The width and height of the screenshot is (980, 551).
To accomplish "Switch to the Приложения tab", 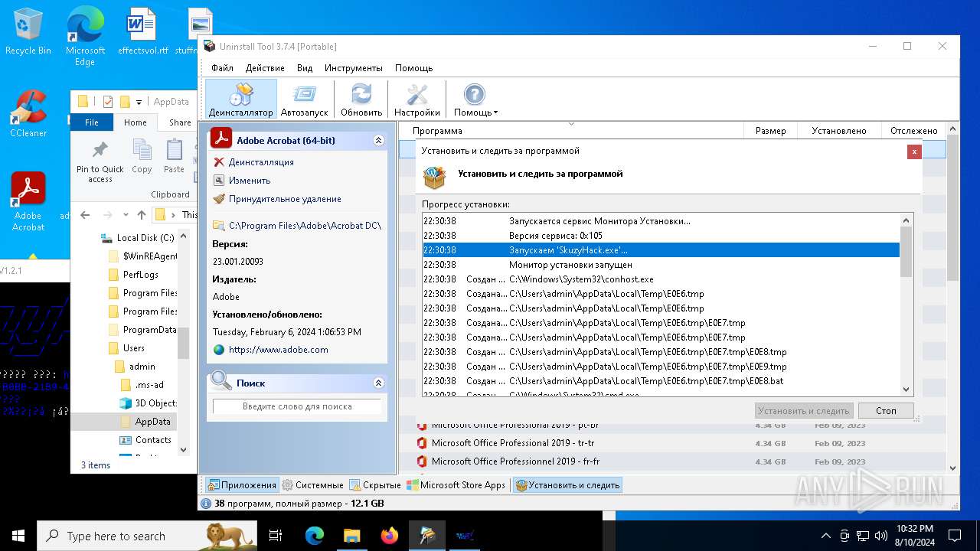I will point(241,485).
